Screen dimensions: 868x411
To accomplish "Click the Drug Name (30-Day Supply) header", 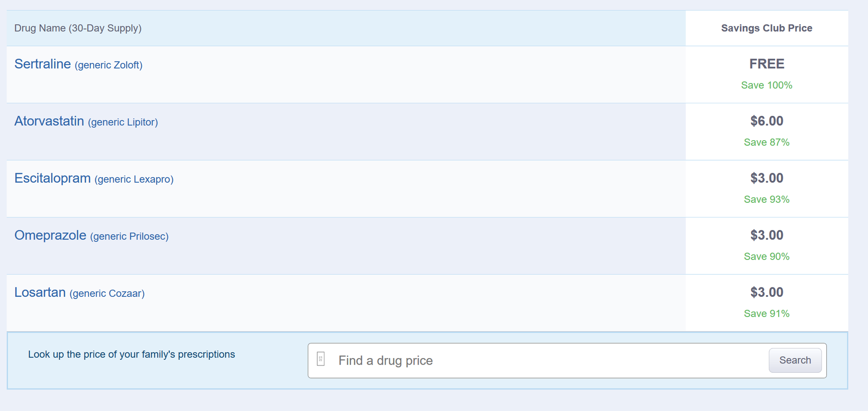I will pos(78,28).
